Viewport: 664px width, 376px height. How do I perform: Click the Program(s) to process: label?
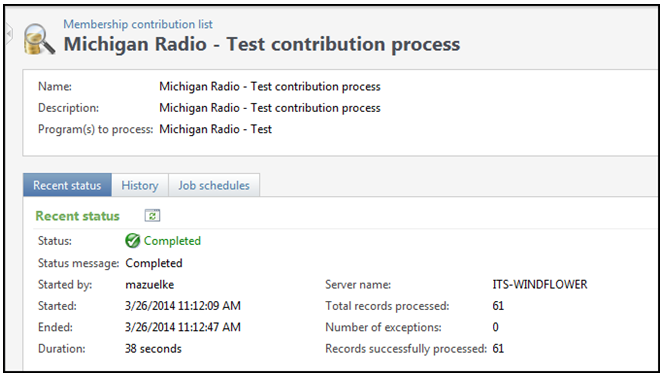pyautogui.click(x=96, y=129)
